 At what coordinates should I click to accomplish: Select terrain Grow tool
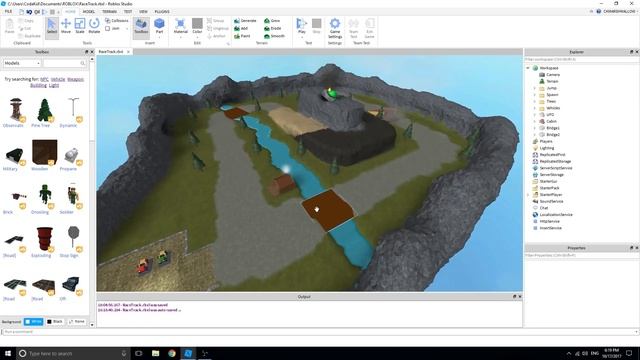272,20
